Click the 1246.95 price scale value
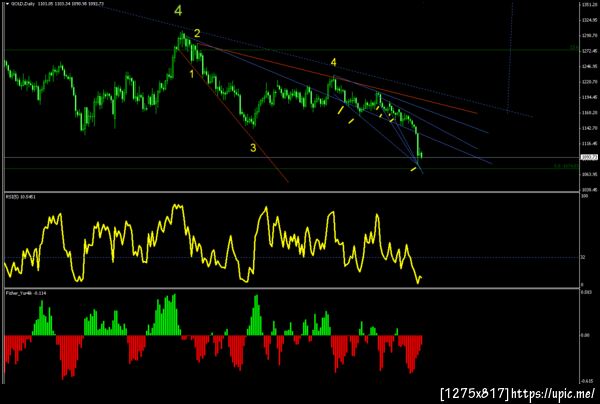600x404 pixels. (590, 66)
